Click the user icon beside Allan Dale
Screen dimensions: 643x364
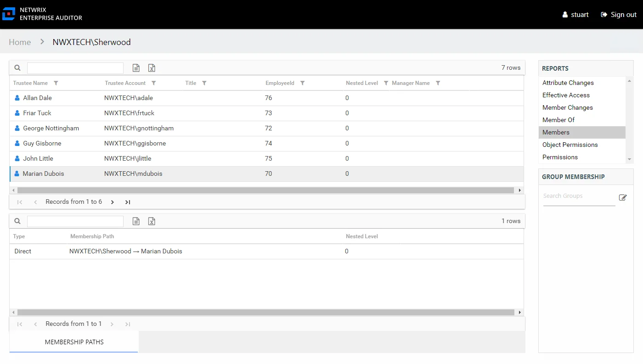[x=17, y=98]
